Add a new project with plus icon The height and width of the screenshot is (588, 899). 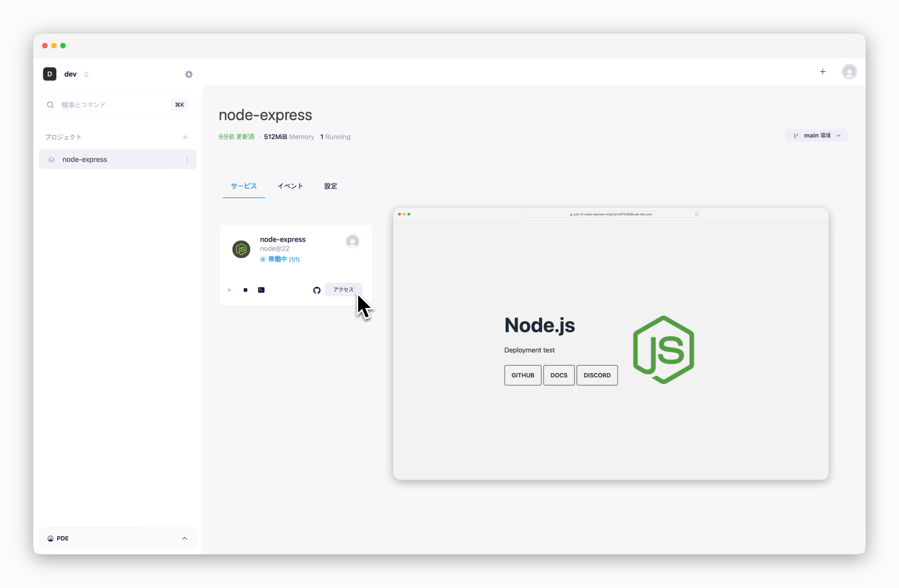(x=185, y=137)
